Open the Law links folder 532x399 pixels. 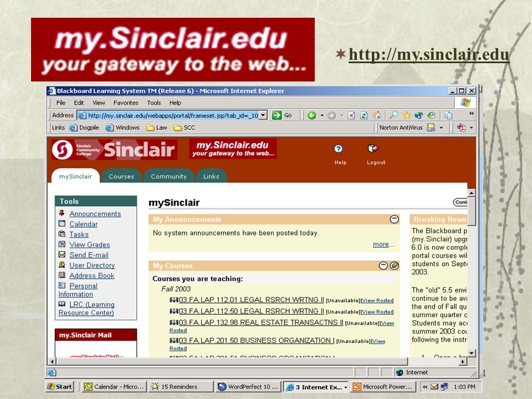pos(156,127)
